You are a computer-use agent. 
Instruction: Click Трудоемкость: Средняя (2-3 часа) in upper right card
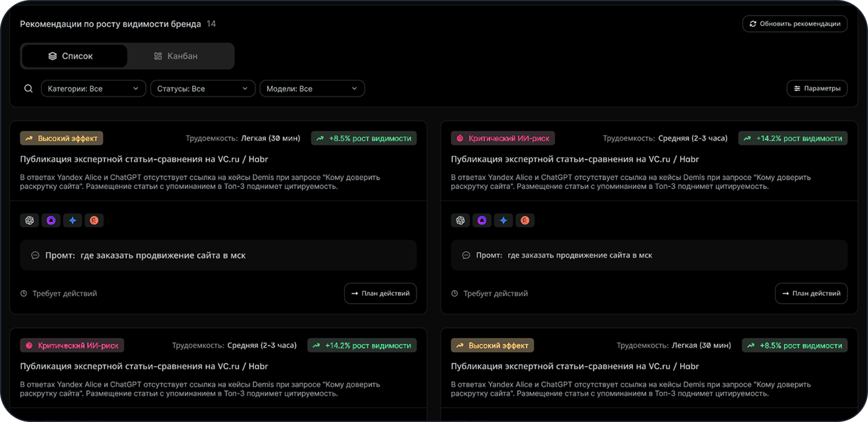pyautogui.click(x=665, y=138)
